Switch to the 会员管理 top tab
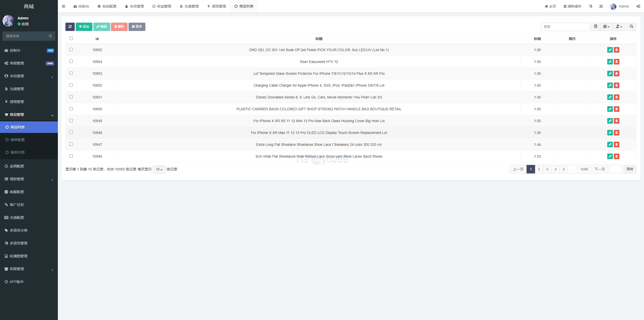 tap(135, 6)
